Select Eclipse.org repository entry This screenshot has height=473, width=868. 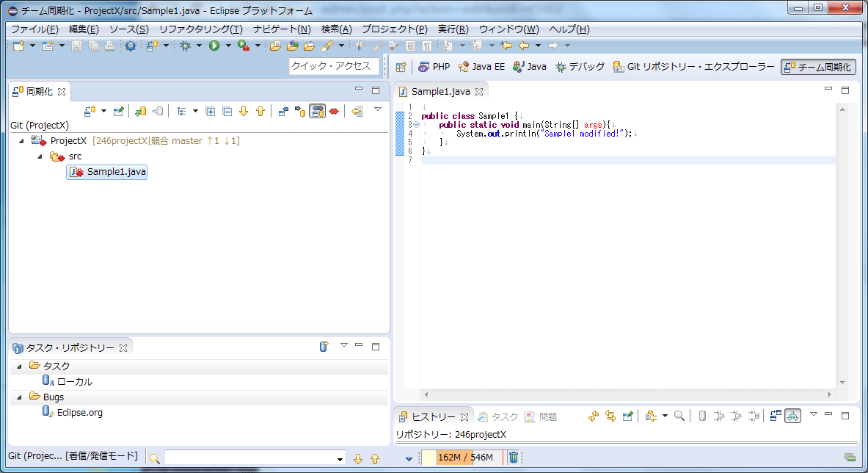click(x=73, y=413)
